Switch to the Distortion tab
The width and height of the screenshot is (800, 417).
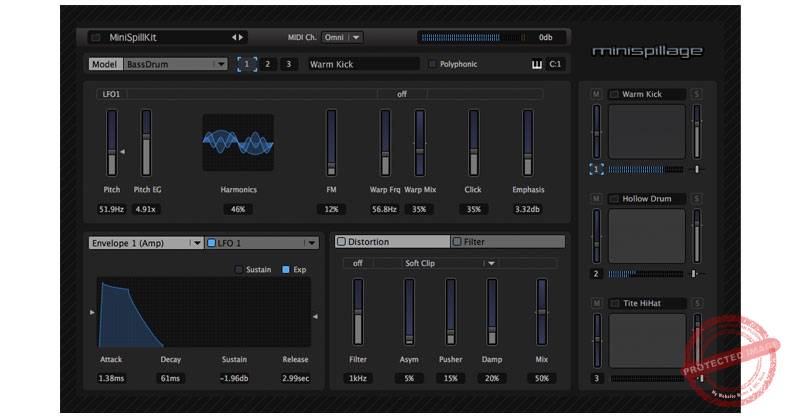(x=392, y=241)
